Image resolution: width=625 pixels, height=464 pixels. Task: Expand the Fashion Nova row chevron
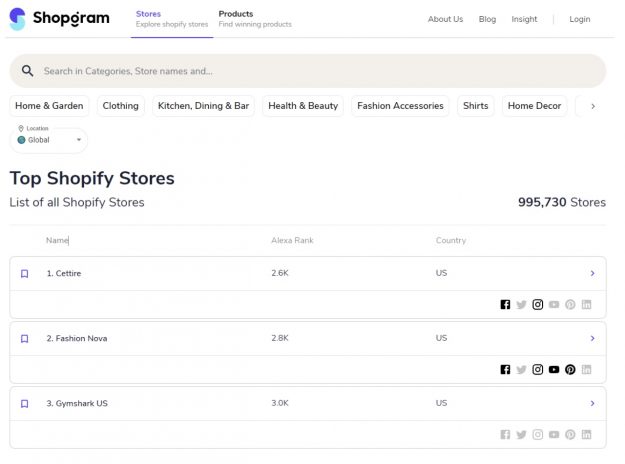pos(593,338)
